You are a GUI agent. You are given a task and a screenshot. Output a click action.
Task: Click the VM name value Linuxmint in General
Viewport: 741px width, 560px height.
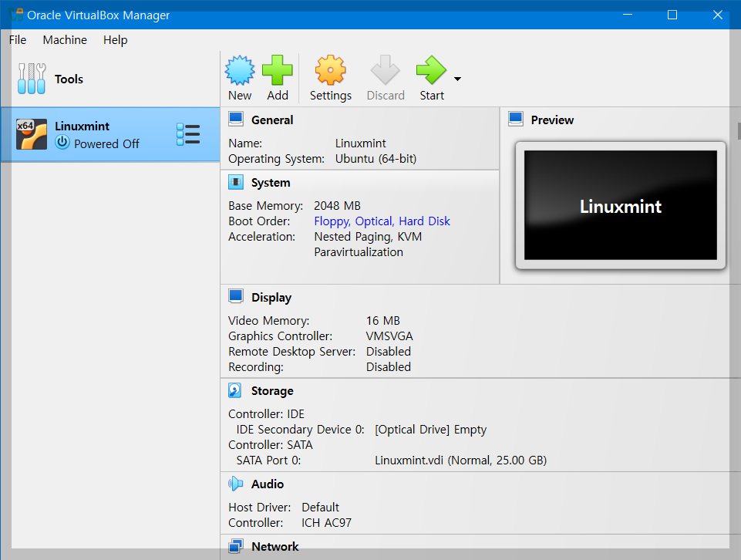click(x=361, y=143)
